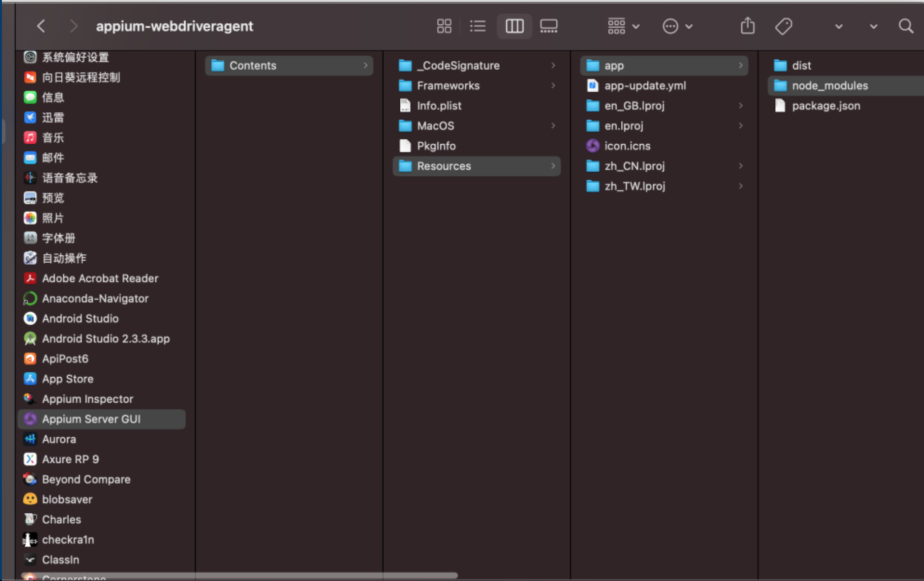Switch to gallery view
The image size is (924, 581).
[549, 26]
